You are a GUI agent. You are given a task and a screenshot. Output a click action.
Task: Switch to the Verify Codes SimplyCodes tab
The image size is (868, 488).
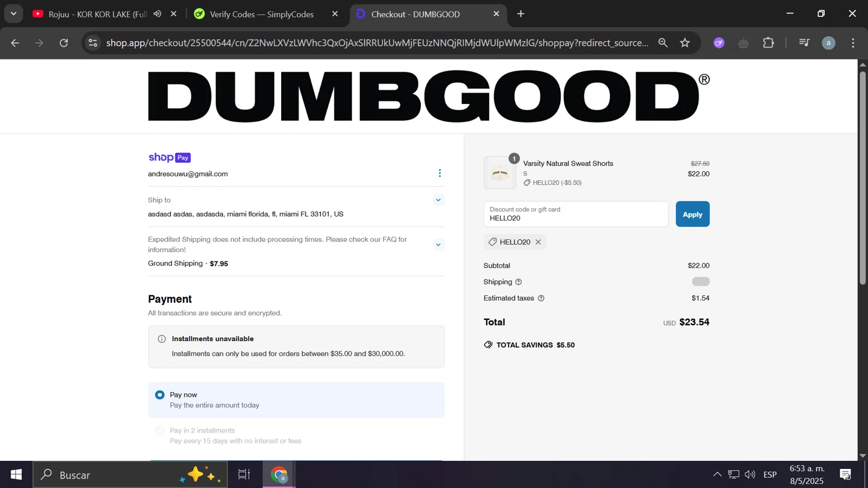262,14
